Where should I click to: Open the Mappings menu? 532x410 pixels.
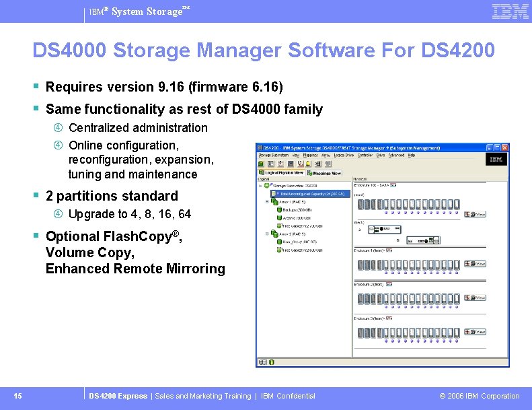311,156
